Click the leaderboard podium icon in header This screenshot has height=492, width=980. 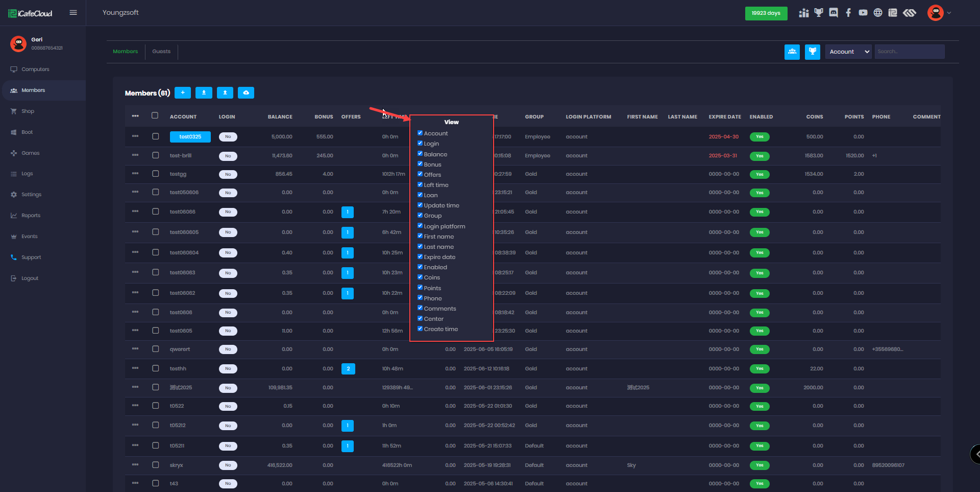[x=804, y=13]
